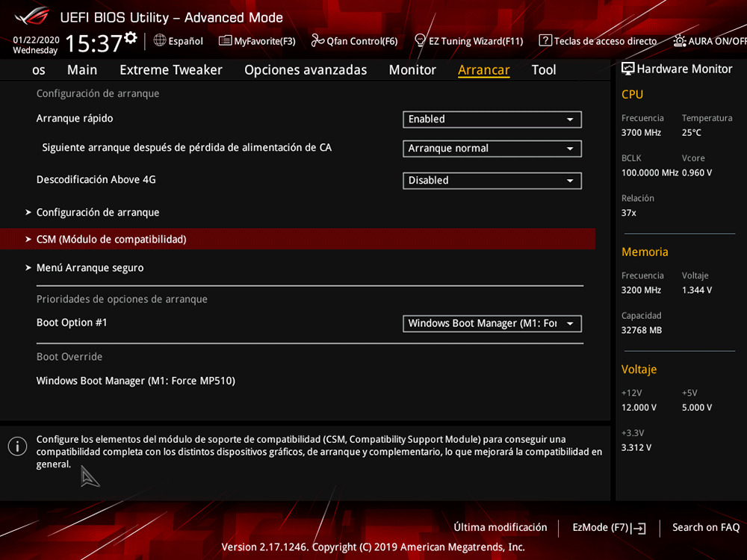Open Descodificación Above 4G Disabled dropdown
The image size is (747, 560).
[x=492, y=181]
